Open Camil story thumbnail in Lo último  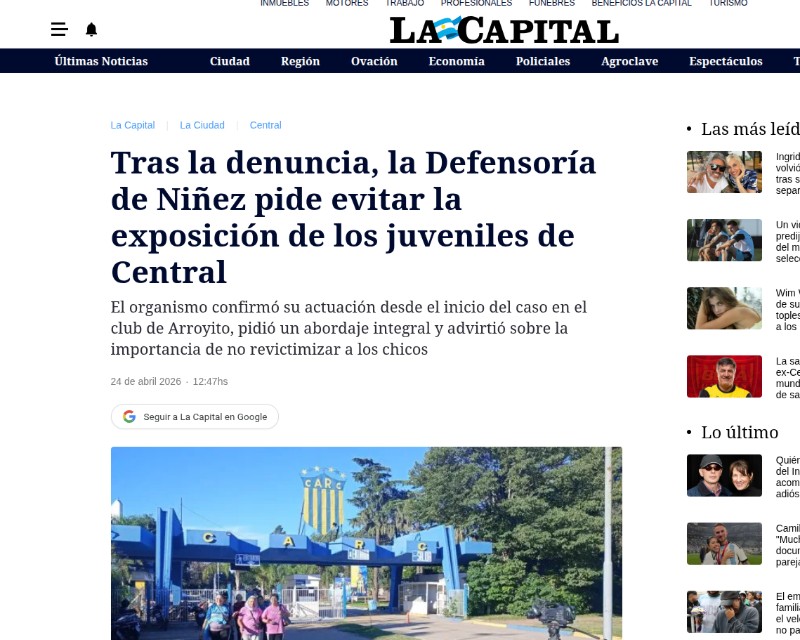click(724, 544)
